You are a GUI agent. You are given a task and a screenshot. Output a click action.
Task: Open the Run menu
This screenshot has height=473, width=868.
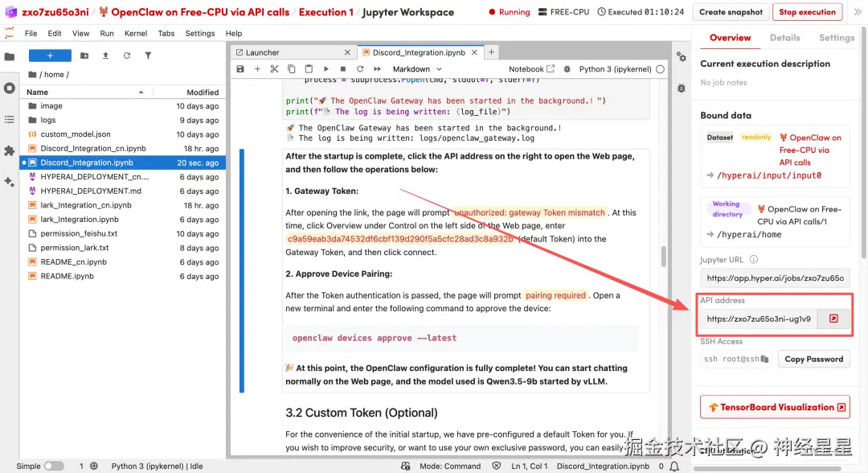[x=107, y=33]
